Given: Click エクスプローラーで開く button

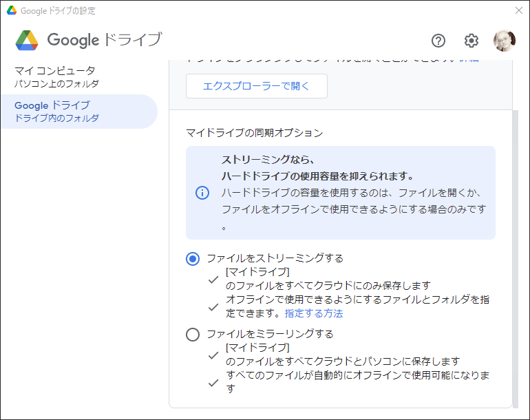Looking at the screenshot, I should 257,86.
